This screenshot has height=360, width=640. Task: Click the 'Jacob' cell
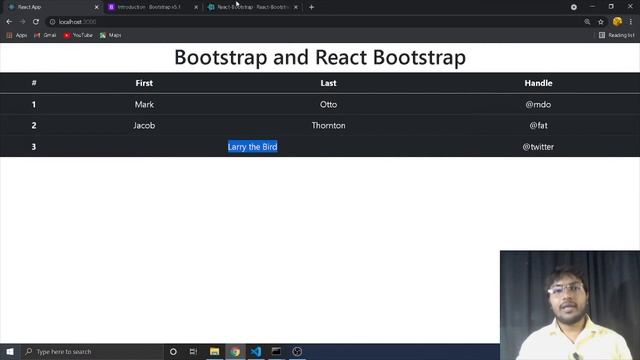pyautogui.click(x=144, y=125)
